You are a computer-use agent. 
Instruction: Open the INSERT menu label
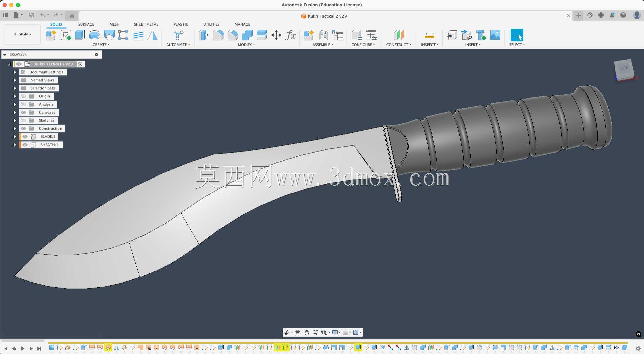point(473,45)
